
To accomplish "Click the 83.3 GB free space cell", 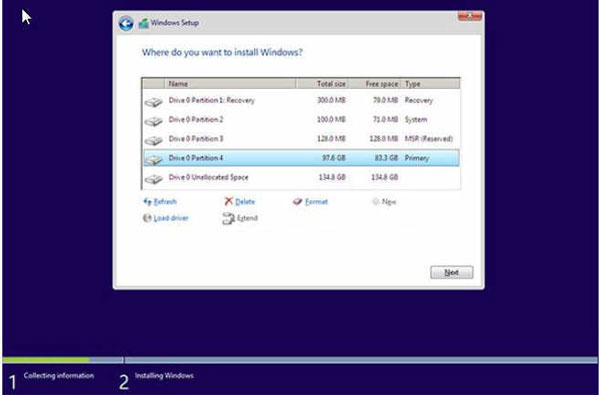I will (386, 158).
